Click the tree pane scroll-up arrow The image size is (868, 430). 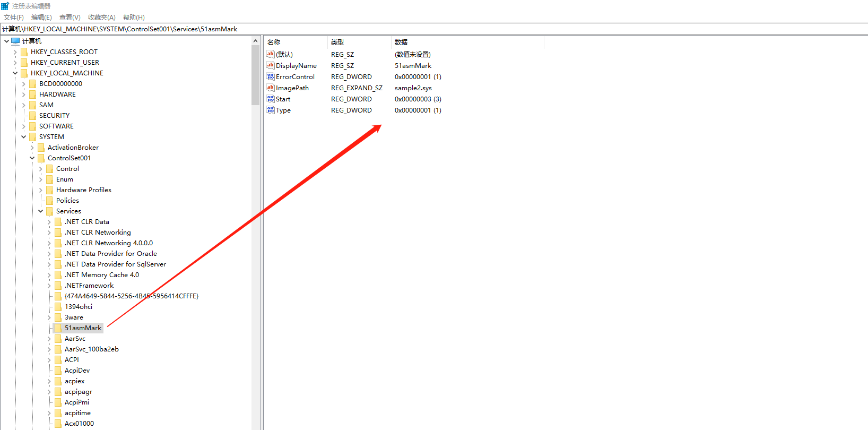coord(255,41)
